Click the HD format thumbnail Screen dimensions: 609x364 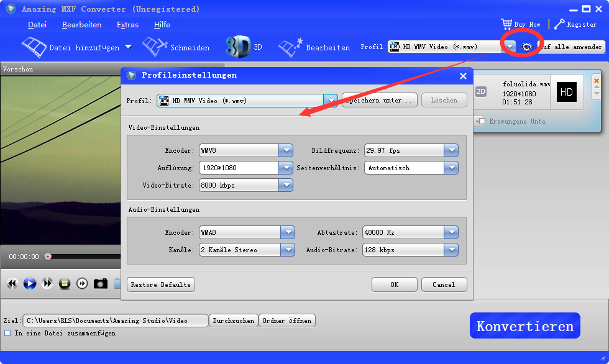567,92
